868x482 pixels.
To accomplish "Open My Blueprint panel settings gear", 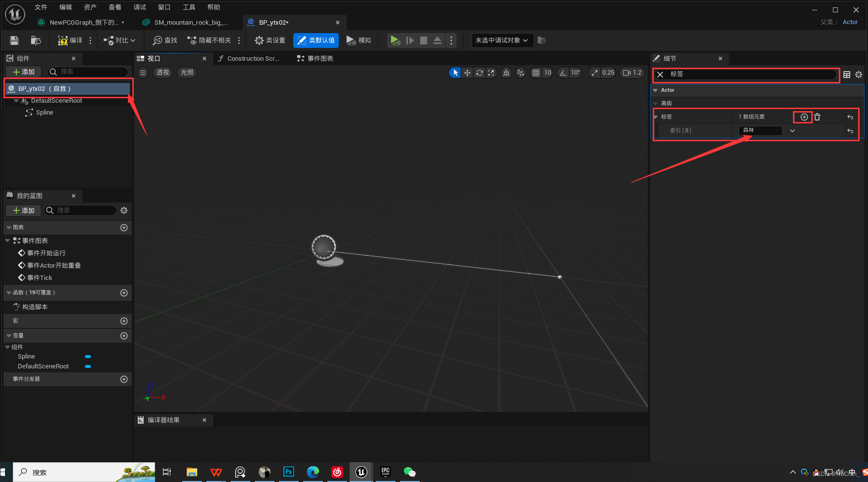I will [124, 210].
